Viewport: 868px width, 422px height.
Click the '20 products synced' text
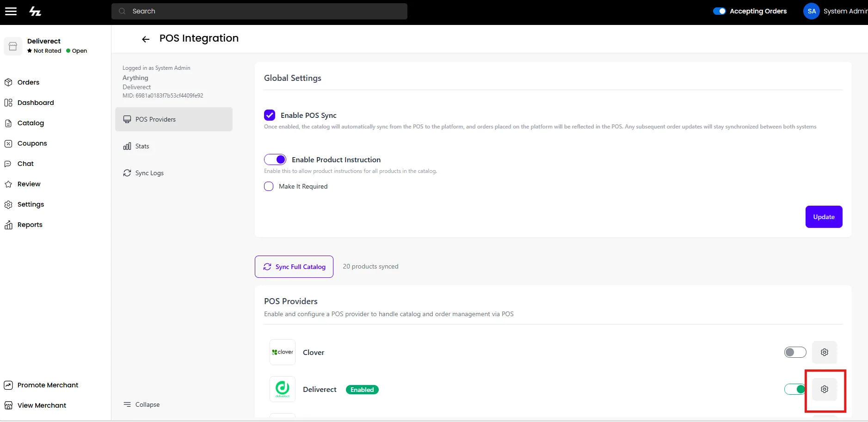[370, 267]
